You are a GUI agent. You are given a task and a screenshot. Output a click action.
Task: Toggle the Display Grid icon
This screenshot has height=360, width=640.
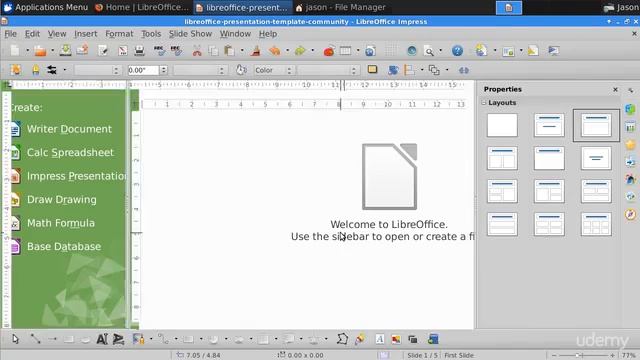point(391,51)
